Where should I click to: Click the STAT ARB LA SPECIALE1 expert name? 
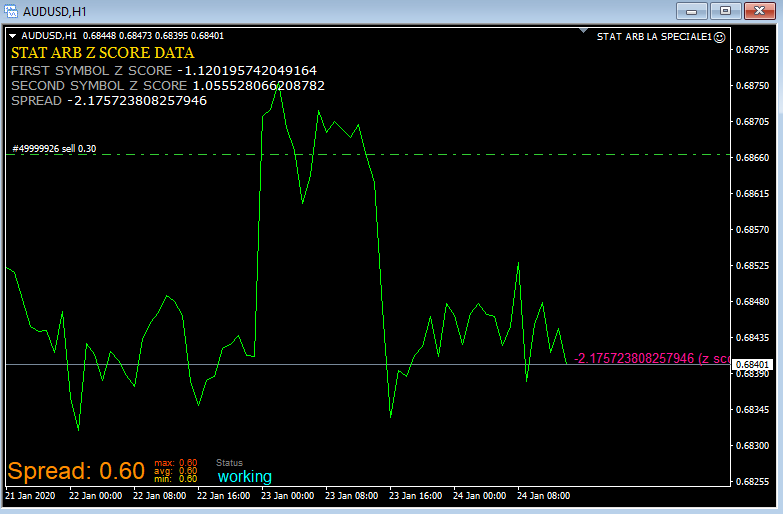654,37
